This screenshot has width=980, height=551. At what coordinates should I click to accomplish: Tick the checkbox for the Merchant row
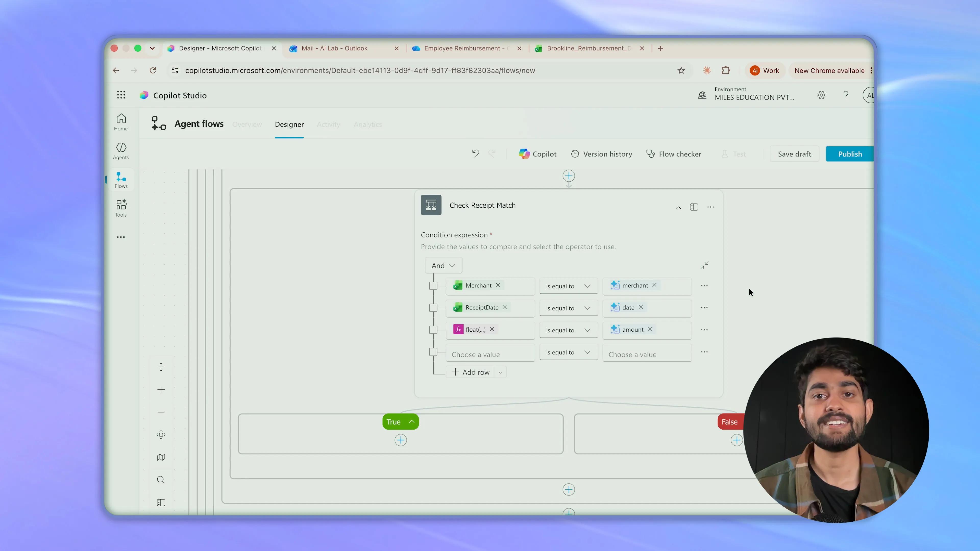(x=433, y=286)
